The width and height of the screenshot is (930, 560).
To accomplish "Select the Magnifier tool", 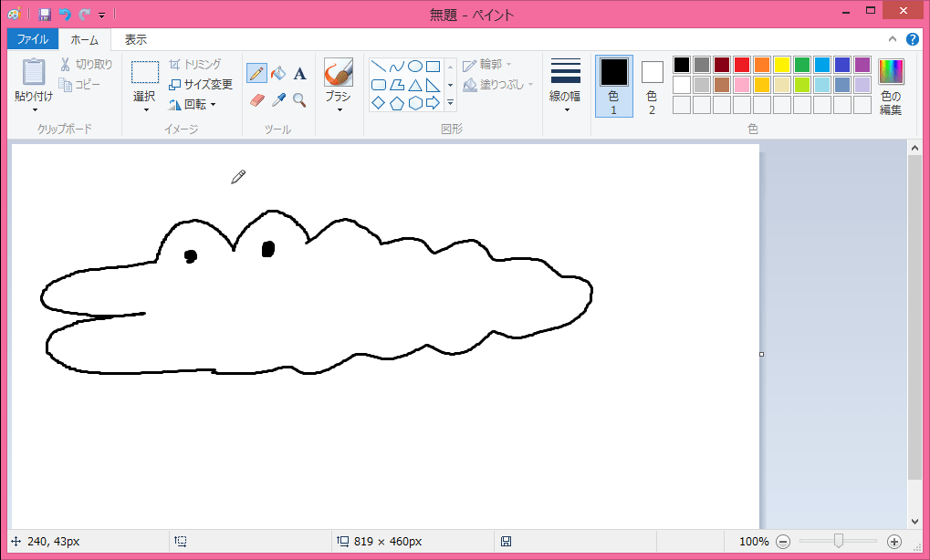I will (299, 100).
